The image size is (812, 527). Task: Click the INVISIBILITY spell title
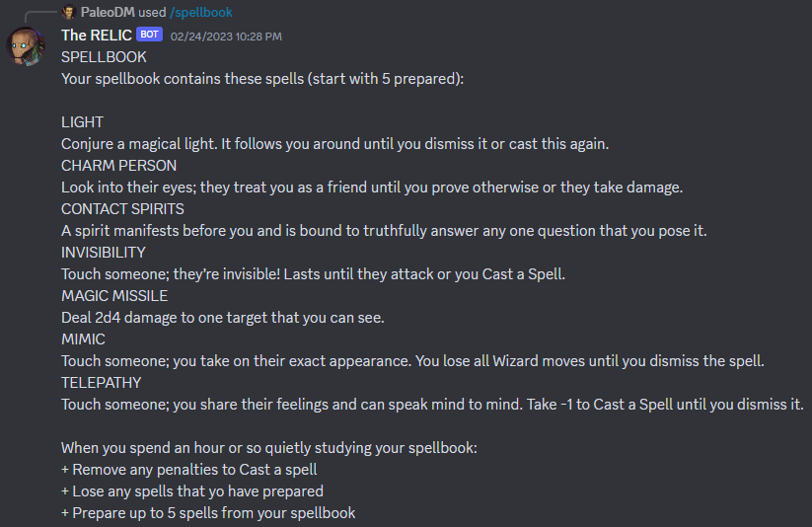[104, 253]
